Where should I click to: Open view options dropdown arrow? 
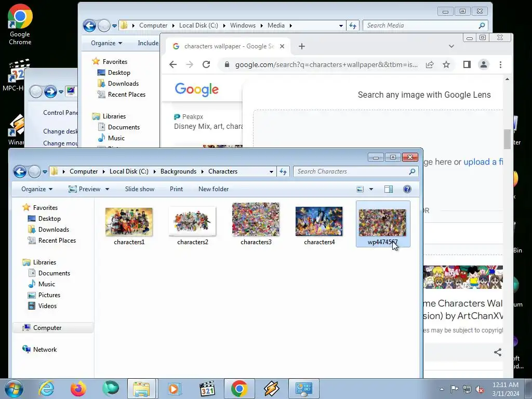(371, 189)
